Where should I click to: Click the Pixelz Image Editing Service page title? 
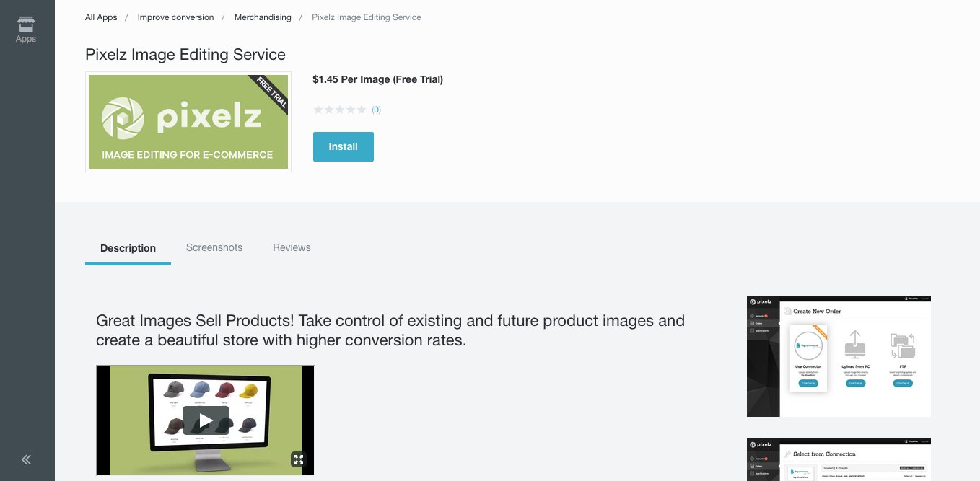[185, 55]
